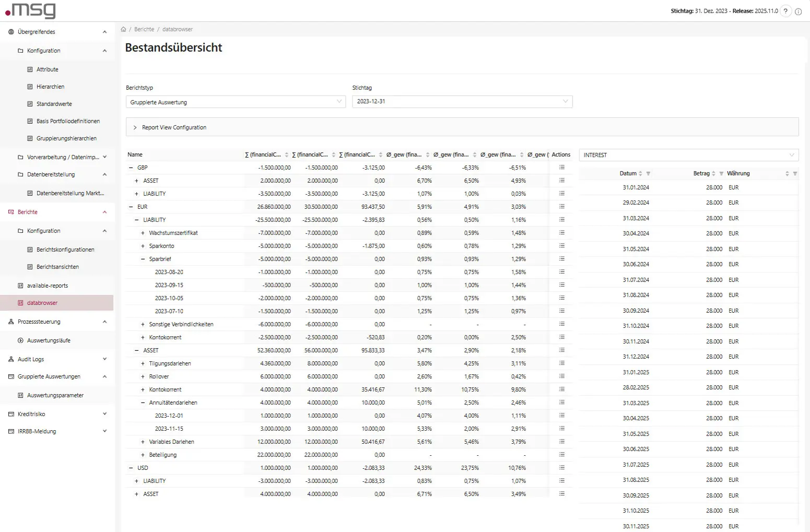Screen dimensions: 810x532
Task: Open the Berichtstyp dropdown
Action: [339, 101]
